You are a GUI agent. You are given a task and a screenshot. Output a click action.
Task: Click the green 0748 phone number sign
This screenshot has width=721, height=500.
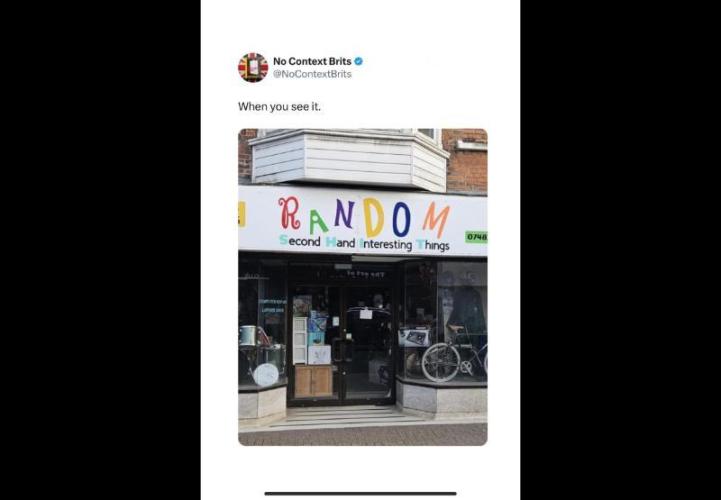[476, 237]
